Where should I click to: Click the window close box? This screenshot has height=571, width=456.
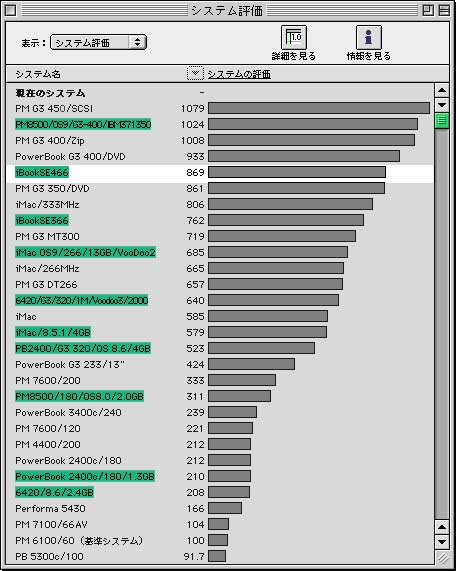[10, 10]
